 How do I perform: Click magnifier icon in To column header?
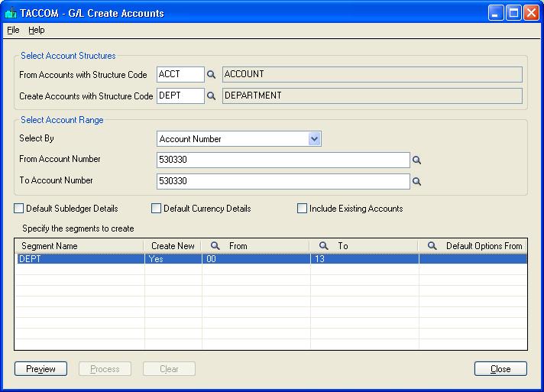coord(324,245)
